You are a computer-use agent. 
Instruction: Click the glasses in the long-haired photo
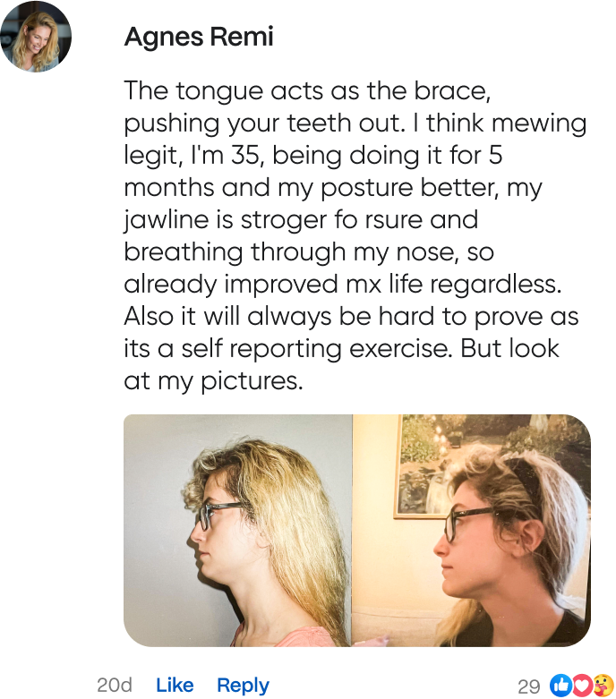click(222, 514)
